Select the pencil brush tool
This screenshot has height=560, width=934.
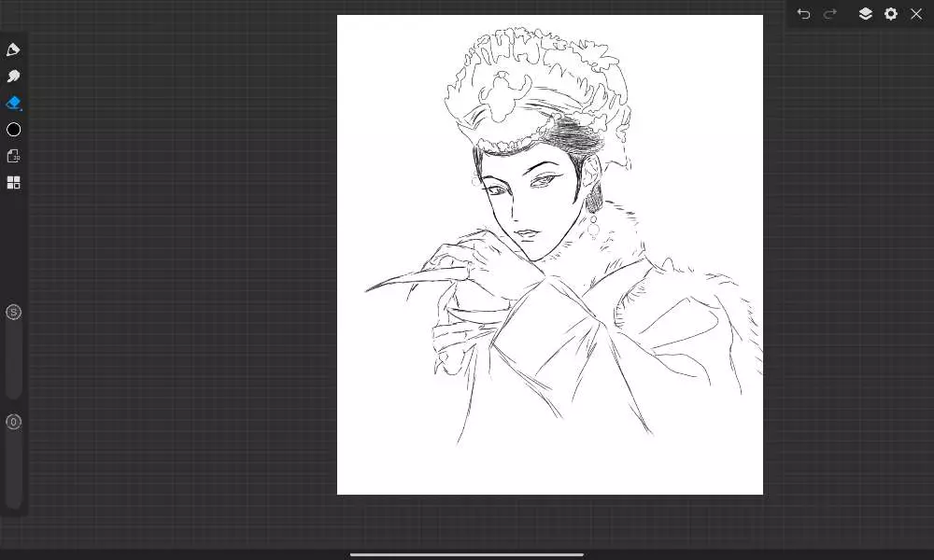pos(13,50)
